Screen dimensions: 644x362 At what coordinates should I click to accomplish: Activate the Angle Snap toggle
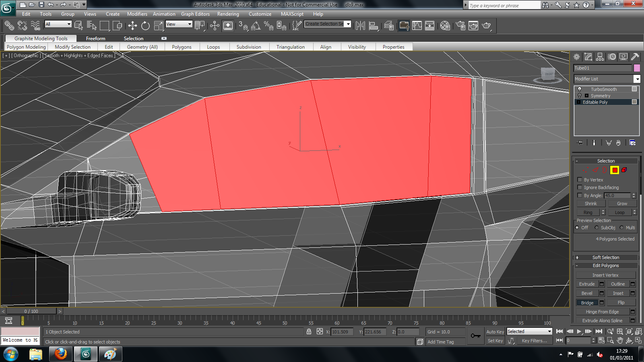[255, 25]
